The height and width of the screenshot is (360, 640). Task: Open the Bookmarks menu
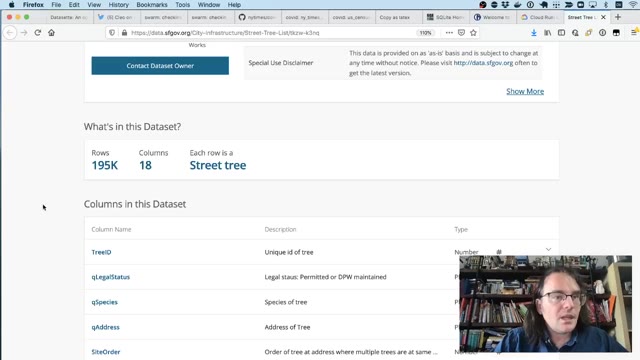(x=152, y=5)
